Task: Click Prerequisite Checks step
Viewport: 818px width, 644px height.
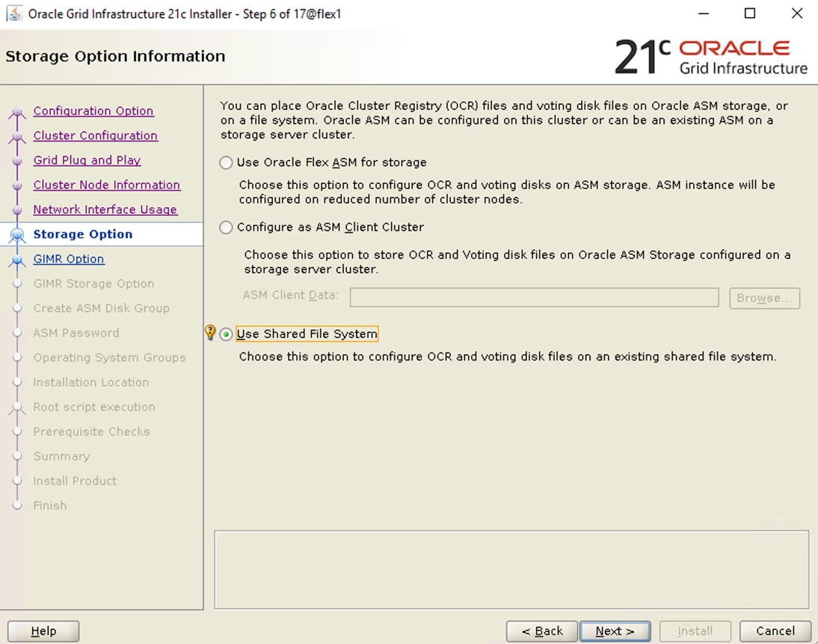Action: pyautogui.click(x=92, y=432)
